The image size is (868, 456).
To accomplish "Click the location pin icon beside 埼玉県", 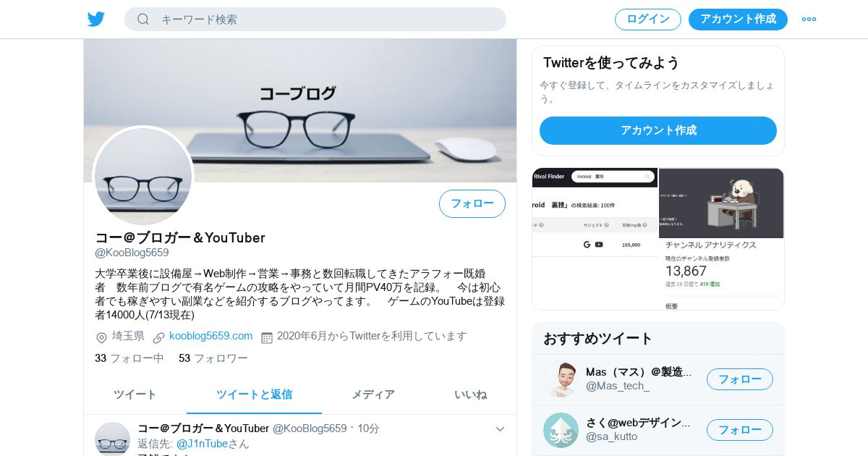I will pos(101,338).
